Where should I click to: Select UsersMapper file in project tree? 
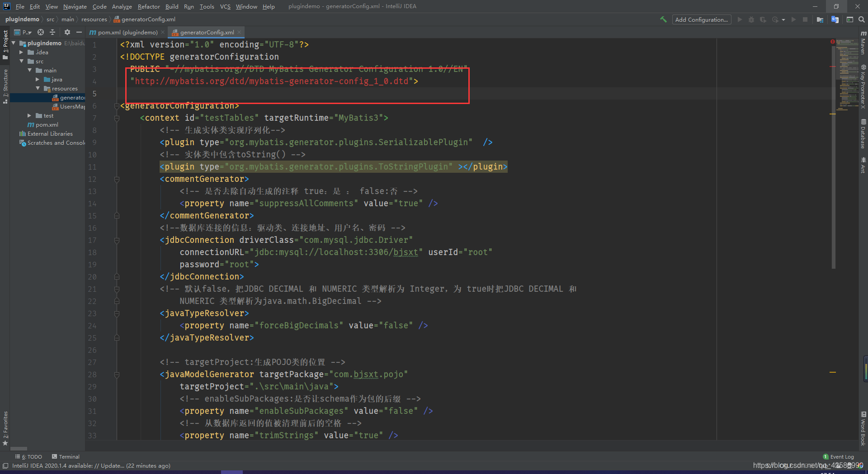point(69,106)
